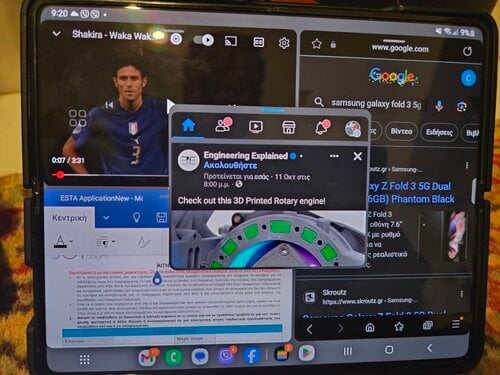Follow Engineering Explained via Ακολουθήστε link
Image resolution: width=500 pixels, height=375 pixels.
[230, 165]
